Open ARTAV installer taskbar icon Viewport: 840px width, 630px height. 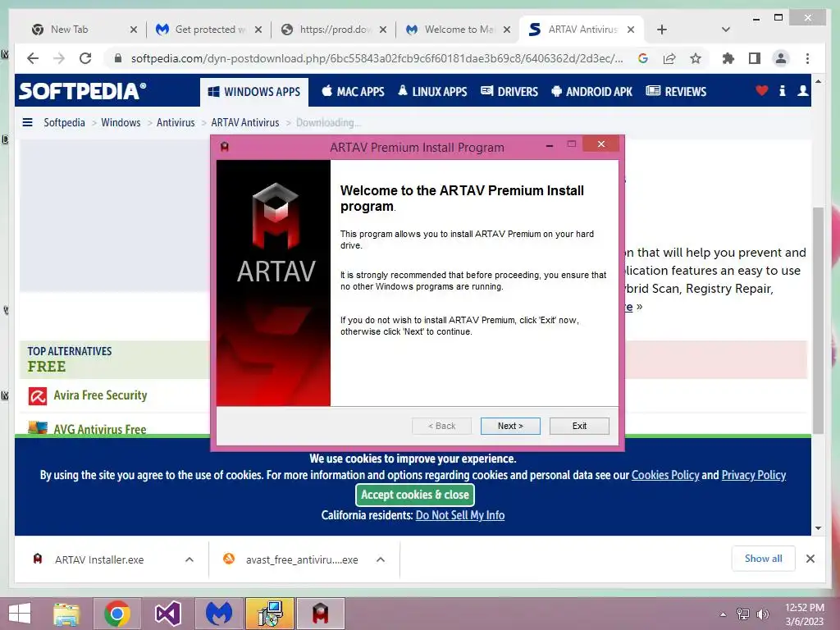(321, 614)
